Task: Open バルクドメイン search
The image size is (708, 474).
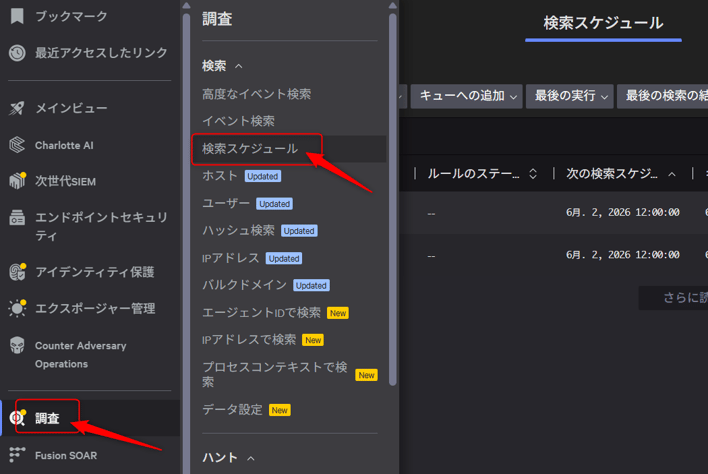Action: 244,285
